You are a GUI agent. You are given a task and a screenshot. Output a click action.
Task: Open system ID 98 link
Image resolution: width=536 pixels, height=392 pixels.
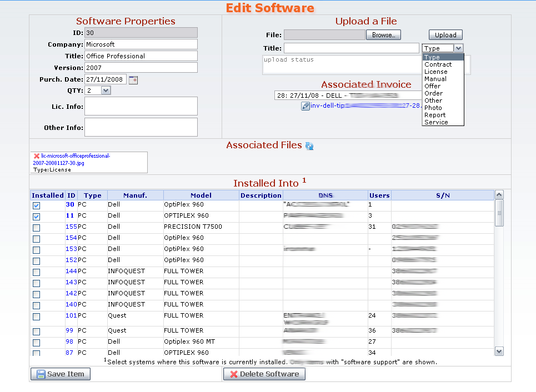pyautogui.click(x=69, y=341)
